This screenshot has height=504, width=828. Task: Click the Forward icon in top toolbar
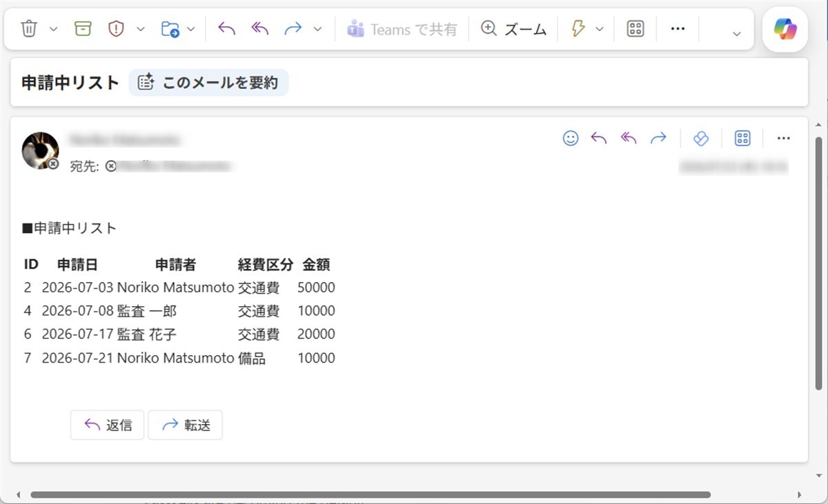pos(293,29)
